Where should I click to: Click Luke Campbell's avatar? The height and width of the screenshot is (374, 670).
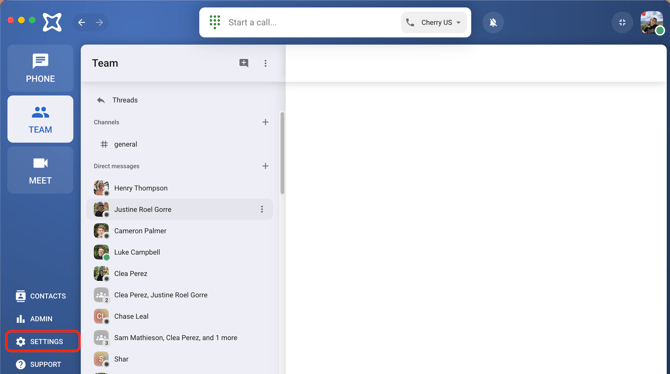[x=101, y=252]
